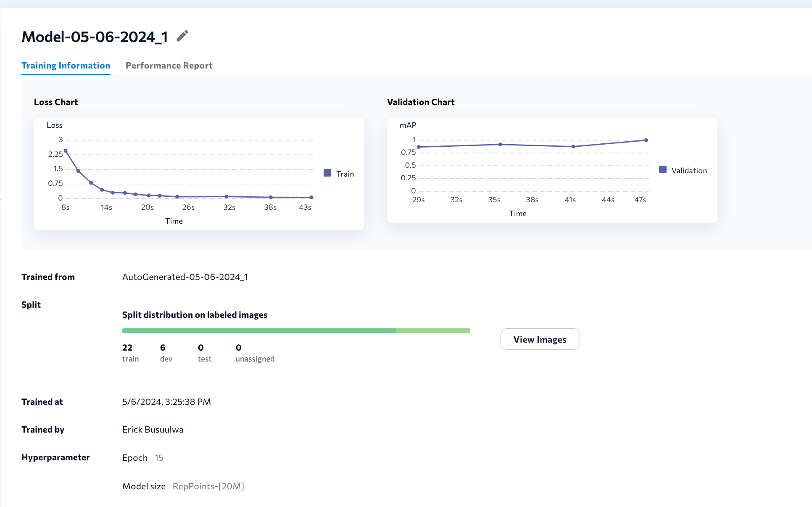Click the View Images button

click(540, 339)
